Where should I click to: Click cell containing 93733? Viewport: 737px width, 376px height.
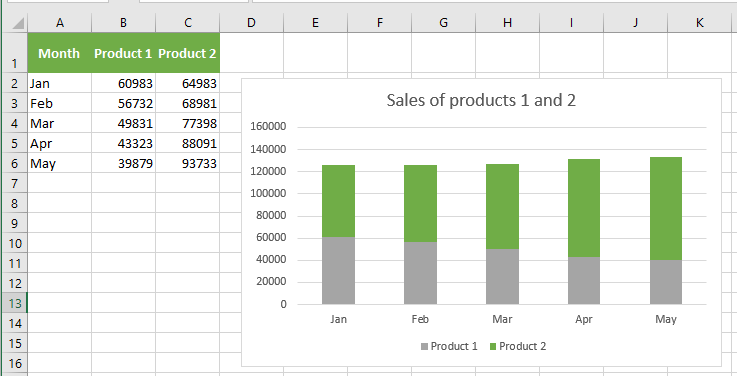188,164
